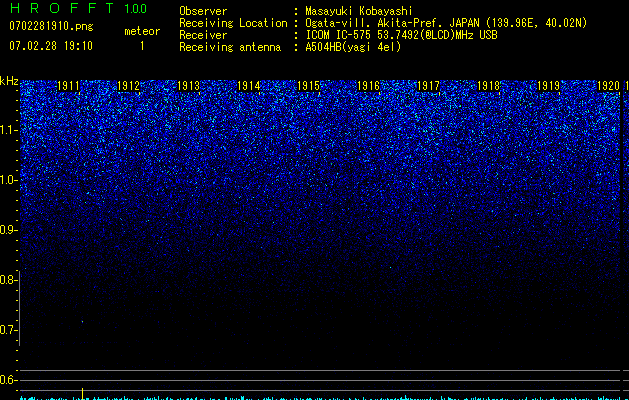Click the 1916 time marker
Screen dimensions: 629x400
tap(369, 86)
